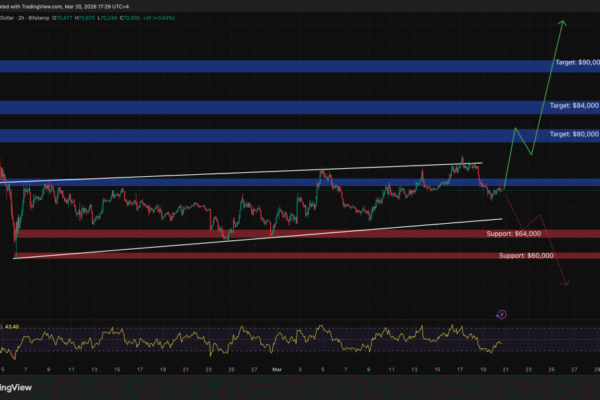The image size is (600, 400).
Task: Select the Support: $60,000 label
Action: [x=524, y=256]
